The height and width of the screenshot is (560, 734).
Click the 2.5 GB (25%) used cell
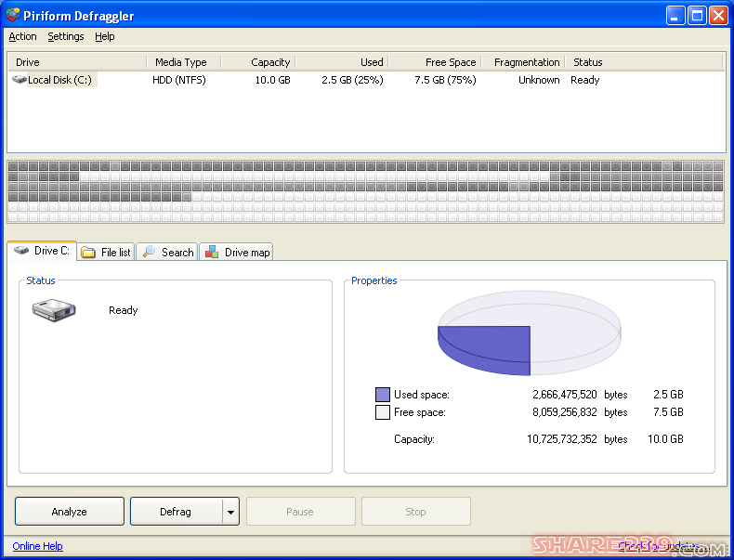[352, 80]
